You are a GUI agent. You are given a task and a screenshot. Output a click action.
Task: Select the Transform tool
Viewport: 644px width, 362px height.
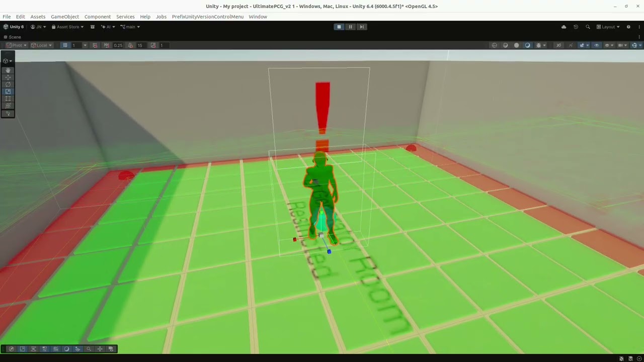point(8,106)
